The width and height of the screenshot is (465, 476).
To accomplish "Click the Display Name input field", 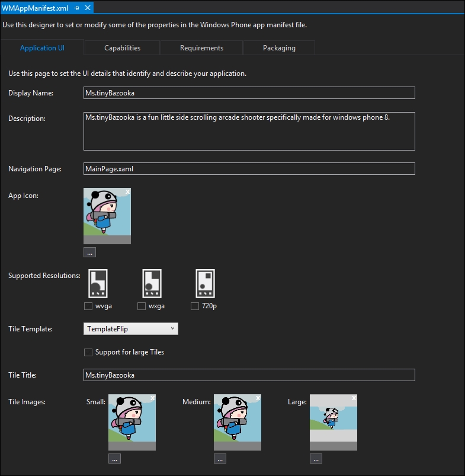I will click(x=249, y=93).
